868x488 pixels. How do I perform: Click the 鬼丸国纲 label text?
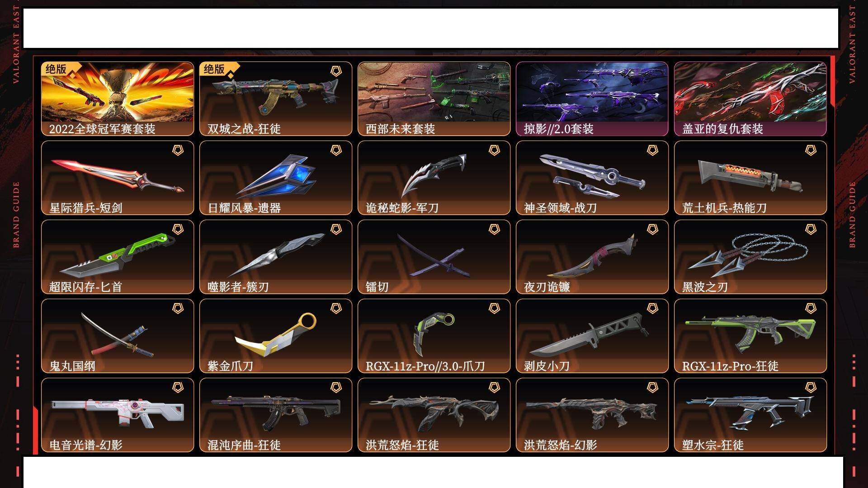[x=72, y=366]
